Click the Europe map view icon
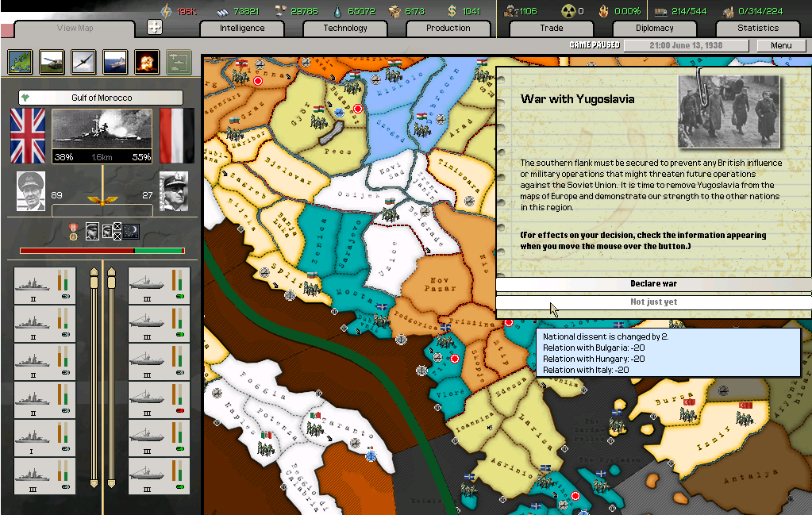This screenshot has width=812, height=515. pyautogui.click(x=20, y=62)
